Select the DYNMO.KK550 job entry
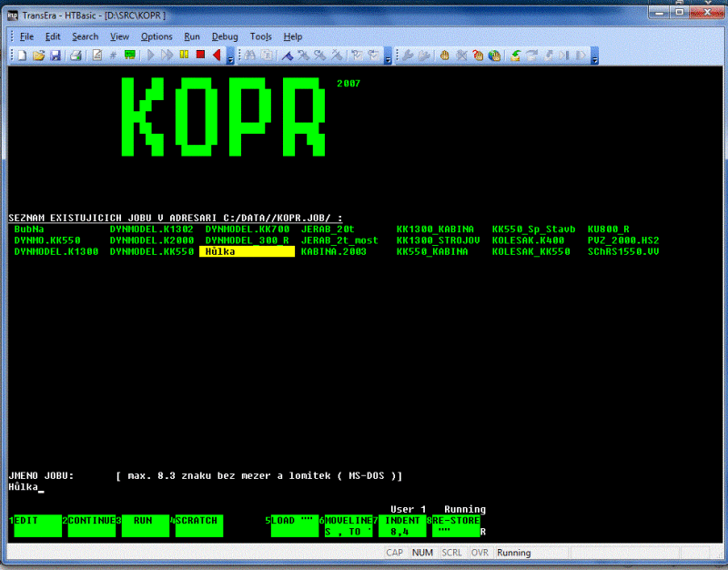 tap(47, 240)
